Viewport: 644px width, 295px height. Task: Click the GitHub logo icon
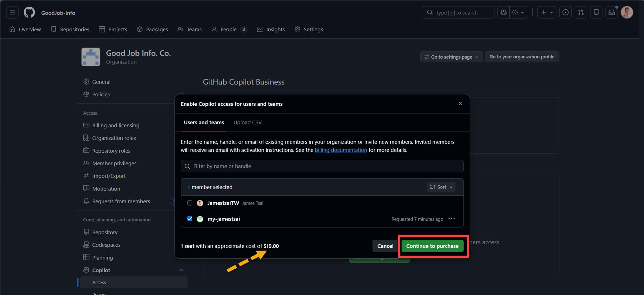(29, 13)
